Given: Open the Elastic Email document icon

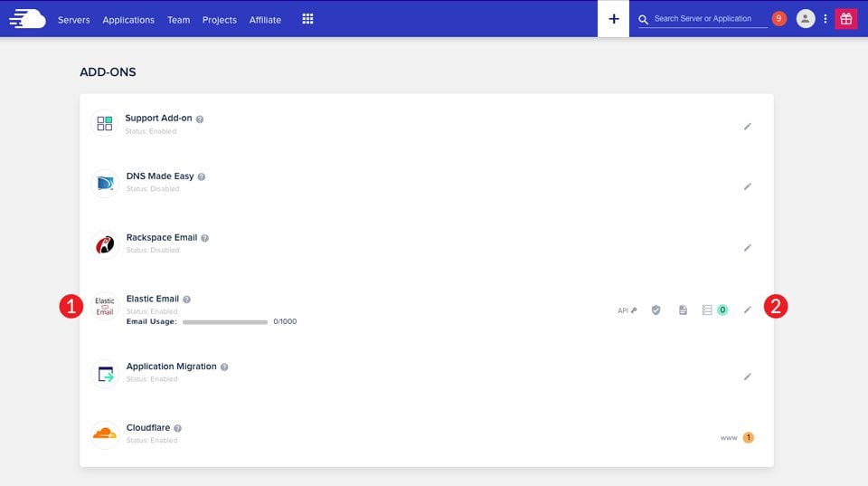Looking at the screenshot, I should (684, 310).
